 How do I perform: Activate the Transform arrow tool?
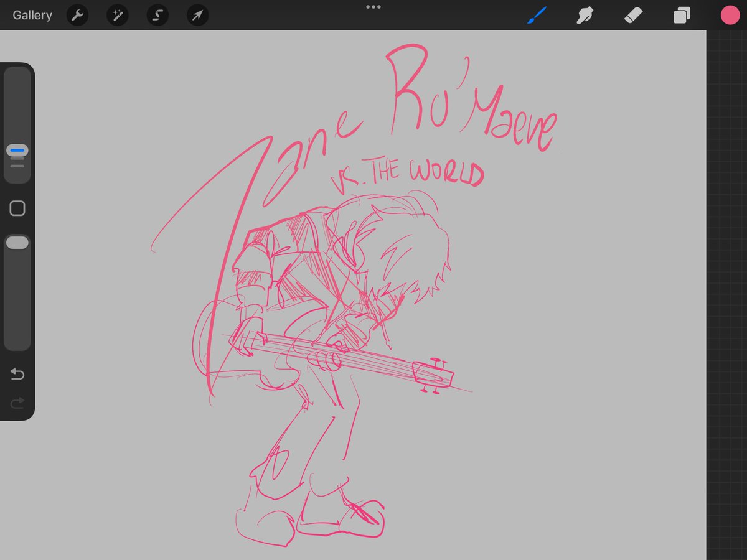[x=197, y=16]
